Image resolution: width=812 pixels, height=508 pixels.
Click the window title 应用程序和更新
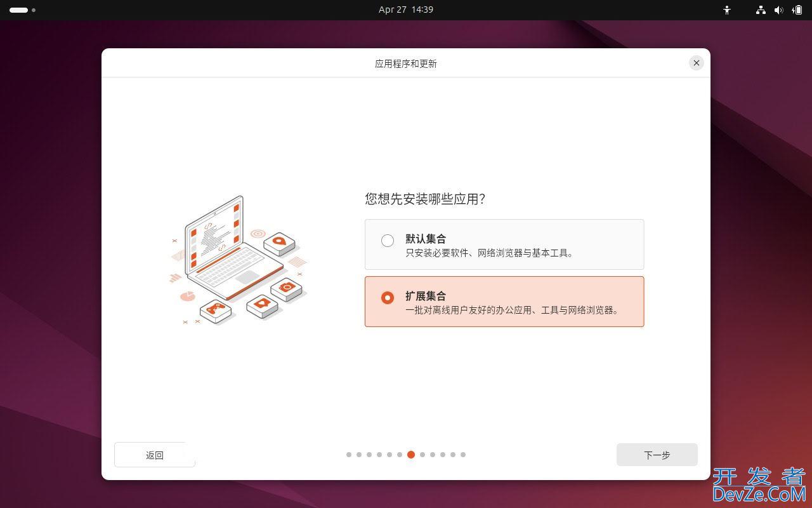(406, 63)
